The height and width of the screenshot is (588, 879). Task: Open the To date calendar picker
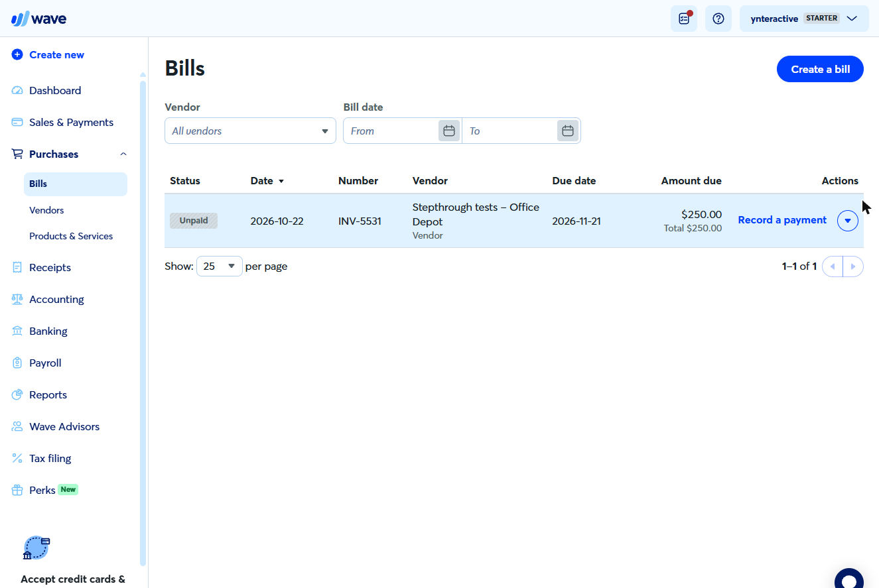point(568,131)
